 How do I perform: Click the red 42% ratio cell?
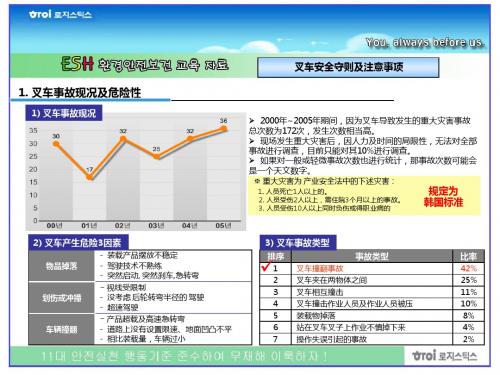(x=469, y=268)
